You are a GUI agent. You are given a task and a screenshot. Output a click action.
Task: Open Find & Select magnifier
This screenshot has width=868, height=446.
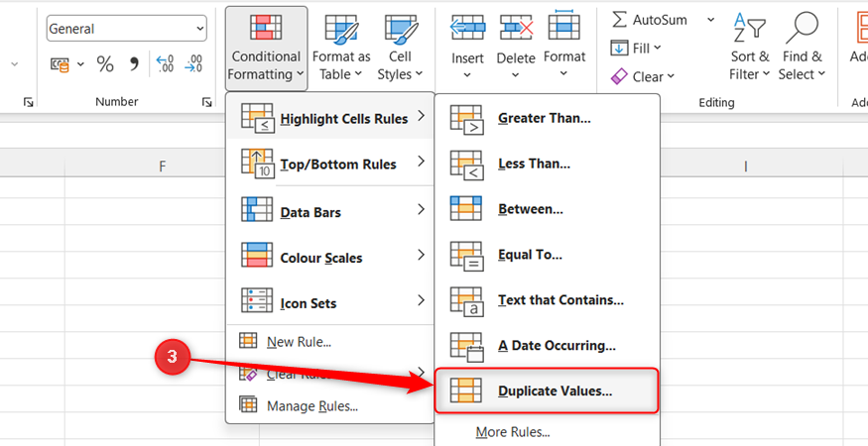pyautogui.click(x=802, y=28)
